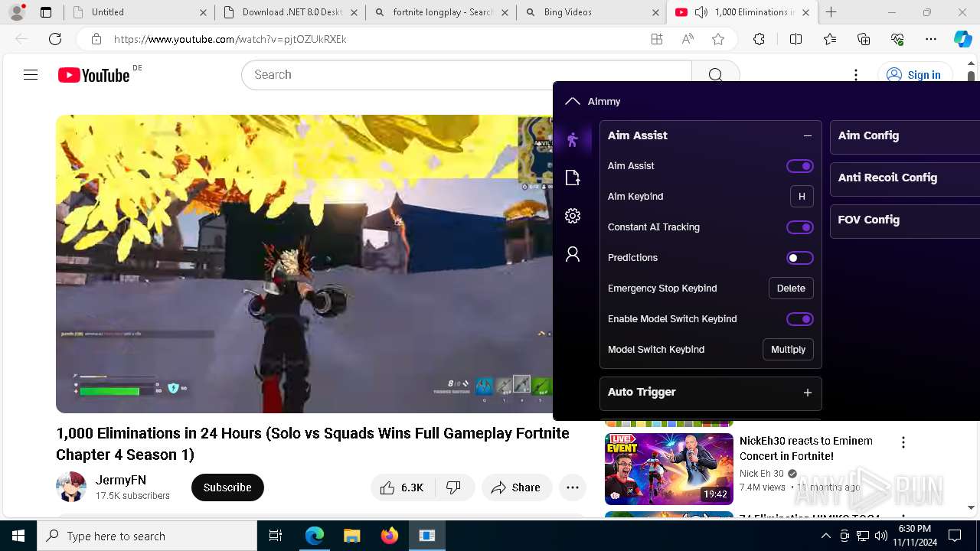Viewport: 980px width, 551px height.
Task: Open Aimmy settings gear sidebar icon
Action: click(572, 216)
